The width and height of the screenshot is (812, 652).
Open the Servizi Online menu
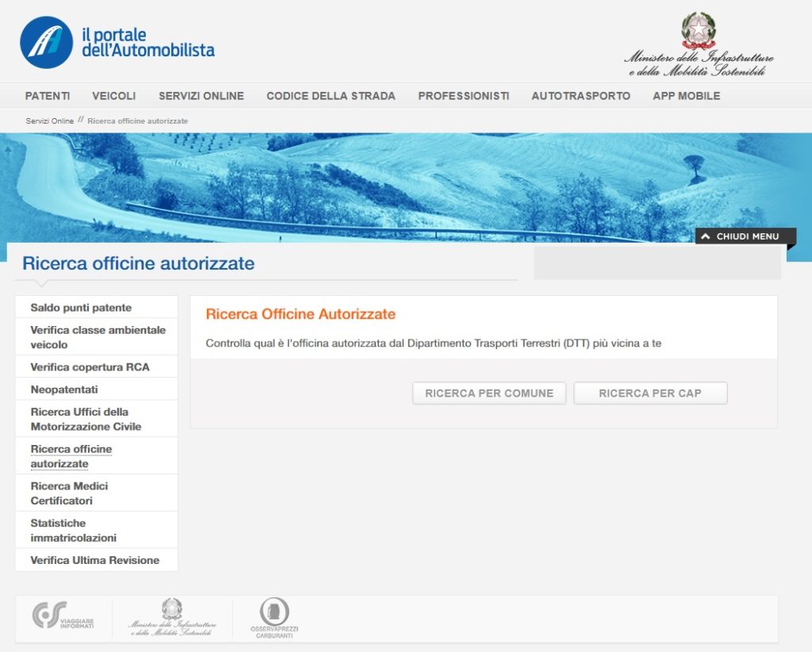[x=201, y=96]
